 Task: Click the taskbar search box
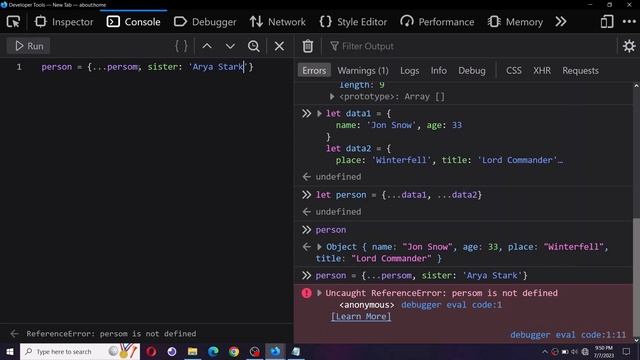(x=80, y=351)
